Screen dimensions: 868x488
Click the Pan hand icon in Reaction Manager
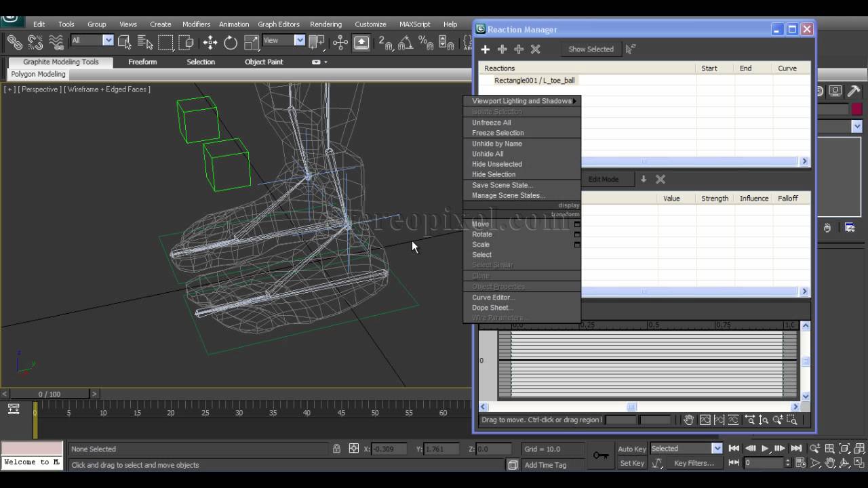pyautogui.click(x=689, y=420)
